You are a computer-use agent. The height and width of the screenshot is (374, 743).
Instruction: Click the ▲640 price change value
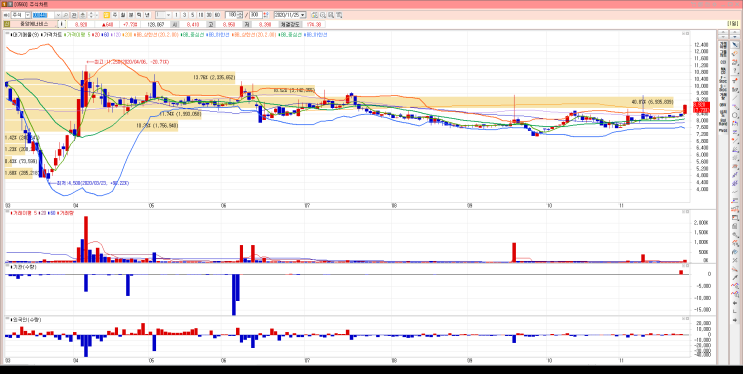coord(108,24)
